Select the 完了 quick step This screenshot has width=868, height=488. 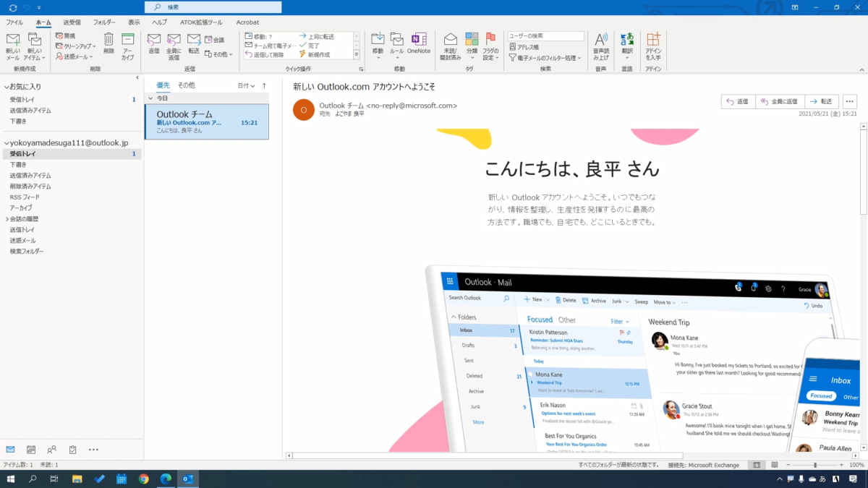pyautogui.click(x=309, y=46)
